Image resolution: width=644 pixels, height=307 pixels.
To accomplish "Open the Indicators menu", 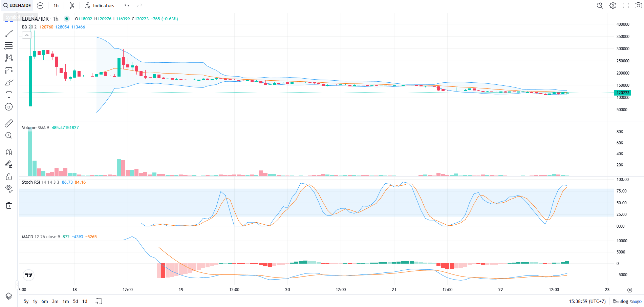I will coord(100,5).
